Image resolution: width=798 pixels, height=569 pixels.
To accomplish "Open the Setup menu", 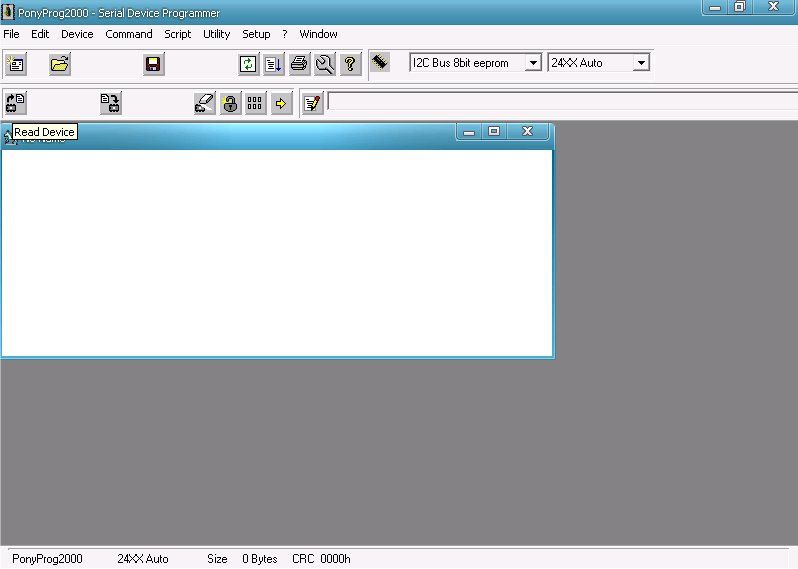I will pos(256,34).
